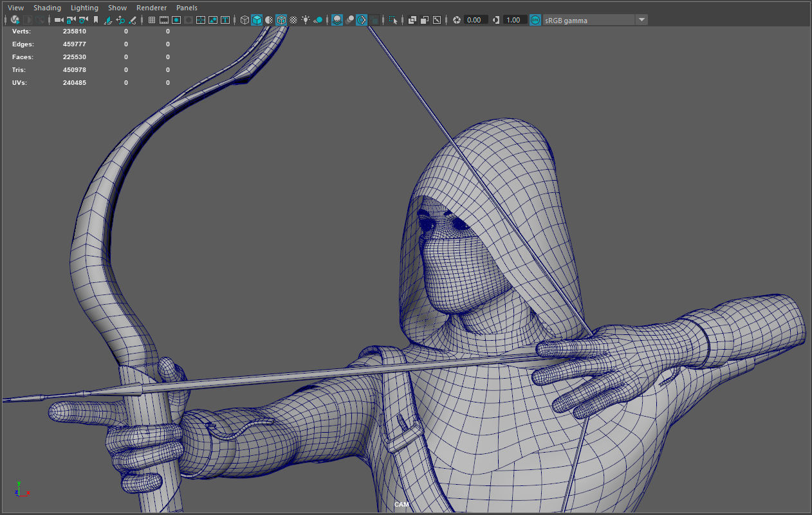Click the XRay icon
The image size is (812, 515).
[412, 20]
